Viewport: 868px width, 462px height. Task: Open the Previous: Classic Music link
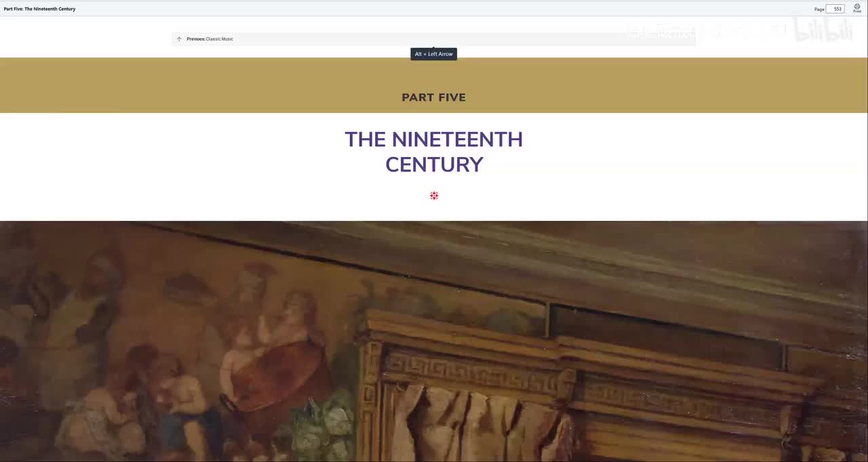coord(210,39)
